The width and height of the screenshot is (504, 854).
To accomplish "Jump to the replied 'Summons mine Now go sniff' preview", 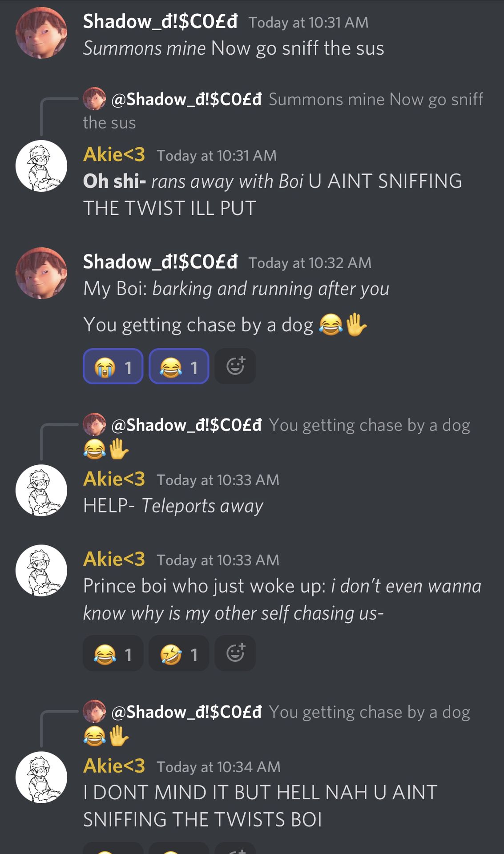I will pos(283,110).
